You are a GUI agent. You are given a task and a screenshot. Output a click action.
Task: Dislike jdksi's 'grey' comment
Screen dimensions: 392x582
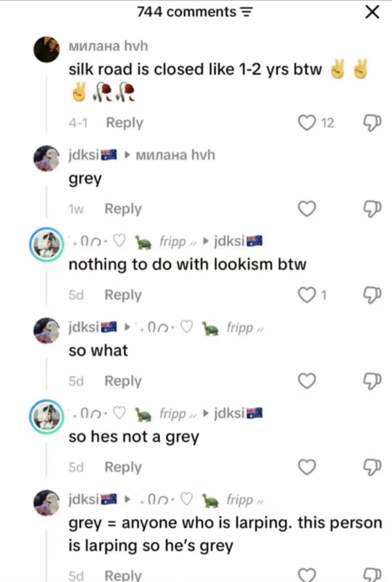tap(372, 209)
